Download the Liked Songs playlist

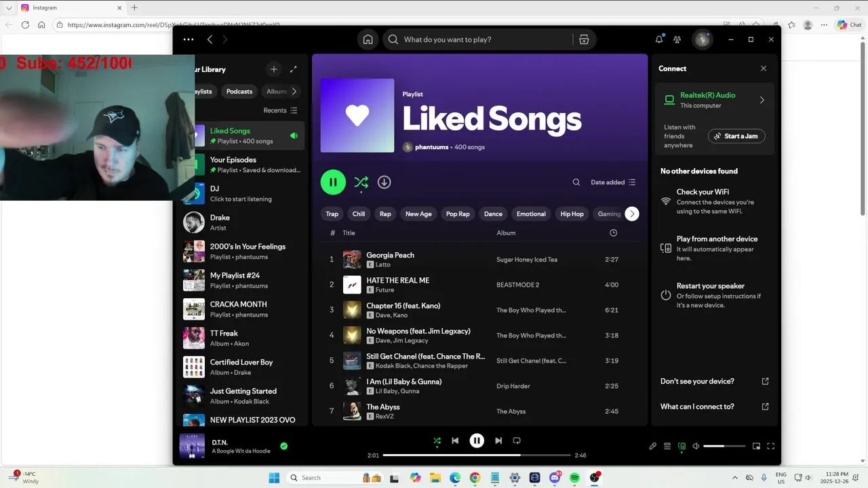[384, 182]
